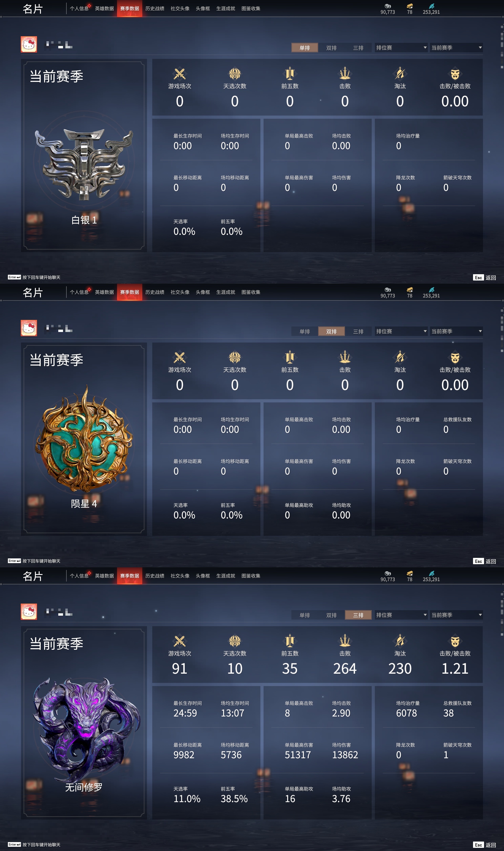Screen dimensions: 504x851
Task: Click the 击败 icon above value 264
Action: 345,641
